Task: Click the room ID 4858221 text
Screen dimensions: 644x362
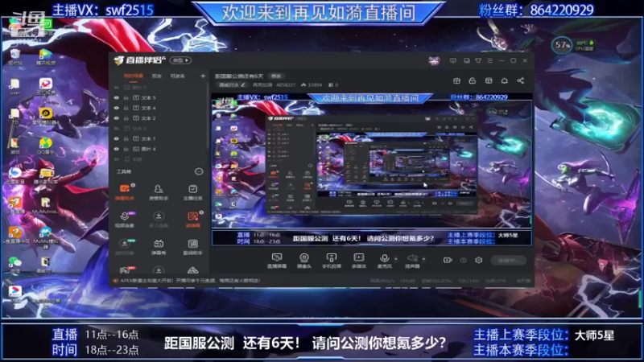Action: point(286,85)
